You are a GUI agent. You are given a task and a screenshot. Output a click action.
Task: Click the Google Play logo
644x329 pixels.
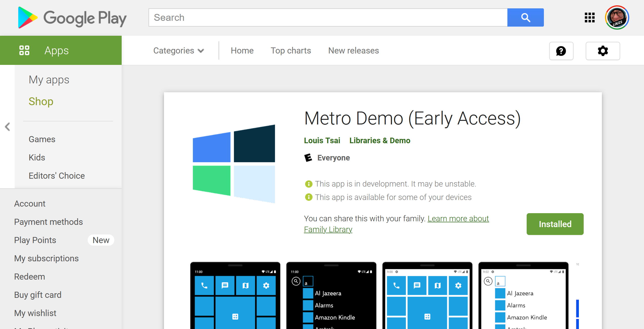pos(72,18)
